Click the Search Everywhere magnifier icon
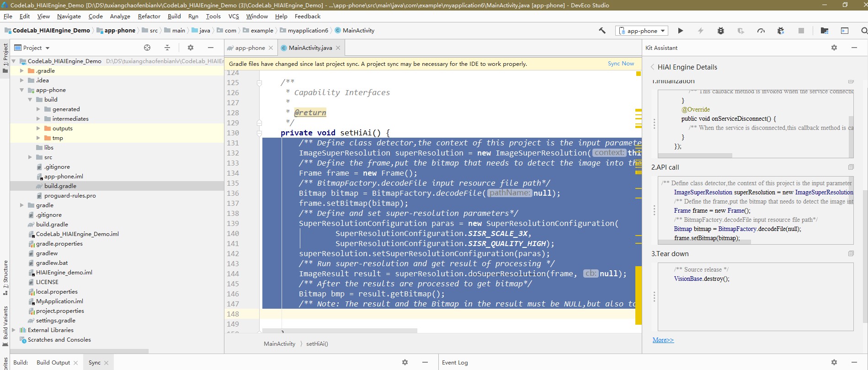The width and height of the screenshot is (868, 370). click(x=864, y=31)
